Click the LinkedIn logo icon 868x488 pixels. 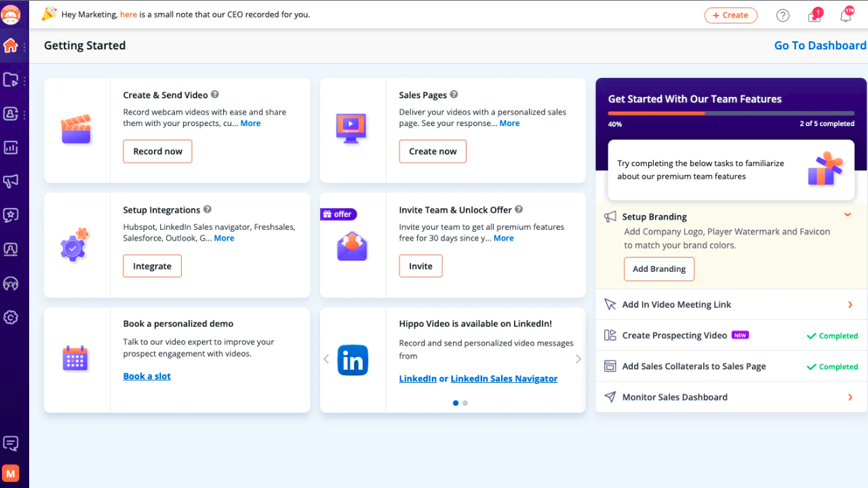pyautogui.click(x=353, y=360)
